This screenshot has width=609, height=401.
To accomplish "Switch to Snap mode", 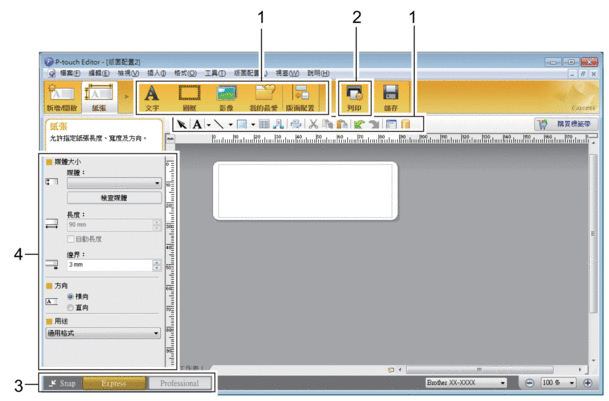I will (x=63, y=383).
